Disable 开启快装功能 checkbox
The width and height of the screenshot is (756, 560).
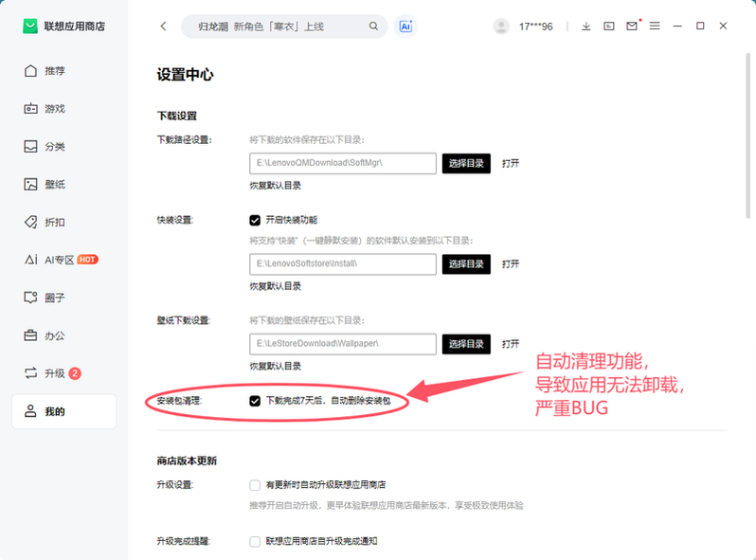[255, 221]
